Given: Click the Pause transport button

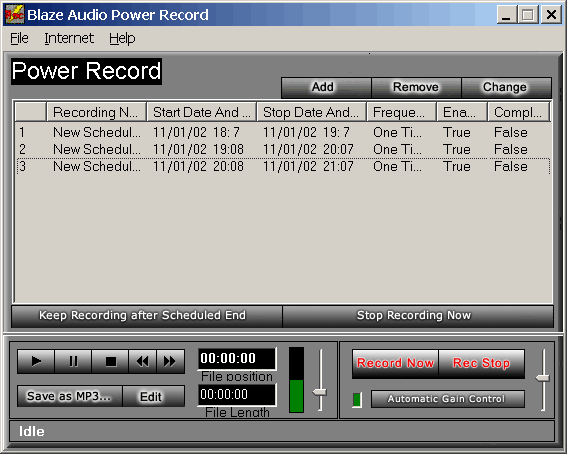Looking at the screenshot, I should coord(73,361).
